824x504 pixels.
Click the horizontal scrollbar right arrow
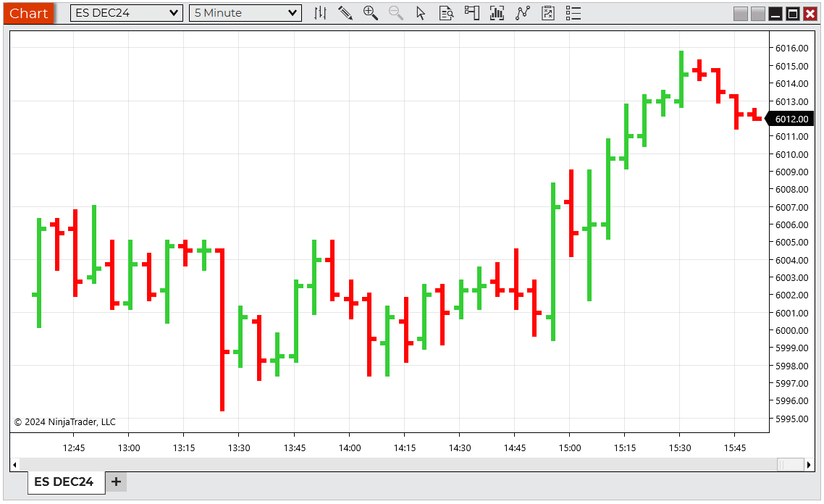tap(809, 465)
